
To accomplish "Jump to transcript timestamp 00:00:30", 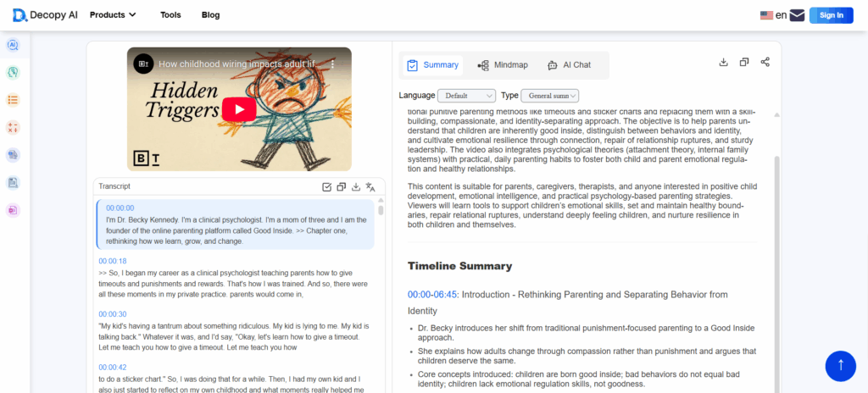I will (x=113, y=314).
